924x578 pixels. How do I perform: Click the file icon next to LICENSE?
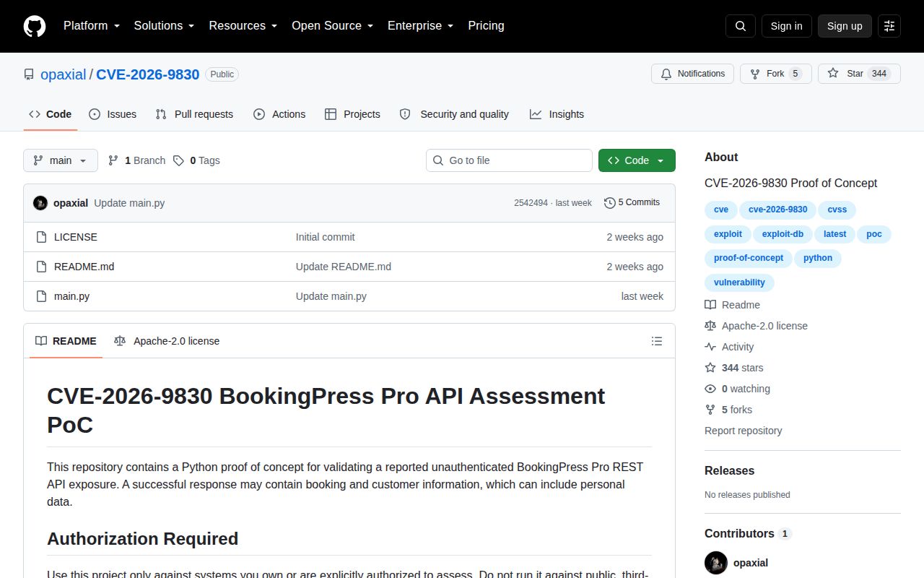point(41,237)
